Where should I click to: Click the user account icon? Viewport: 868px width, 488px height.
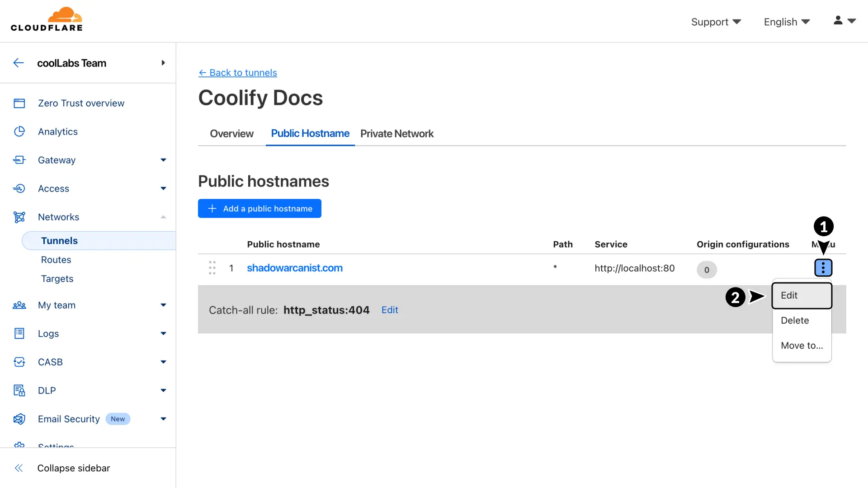pos(838,20)
